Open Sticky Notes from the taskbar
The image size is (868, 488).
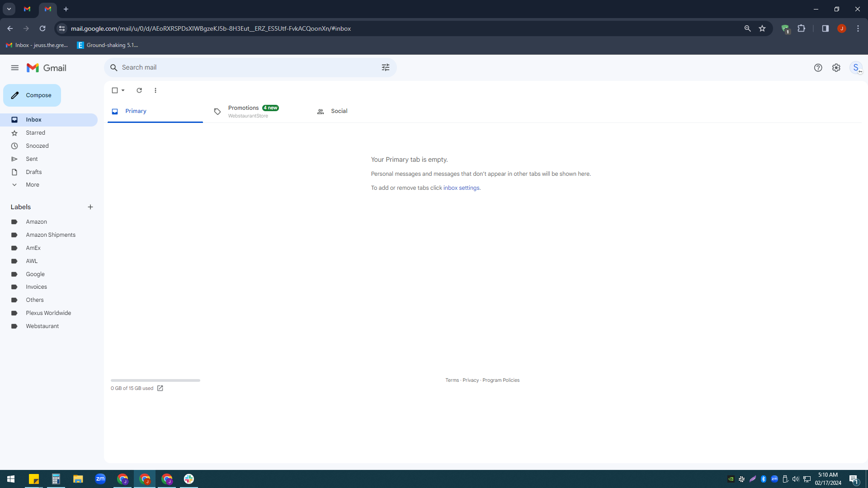click(34, 479)
